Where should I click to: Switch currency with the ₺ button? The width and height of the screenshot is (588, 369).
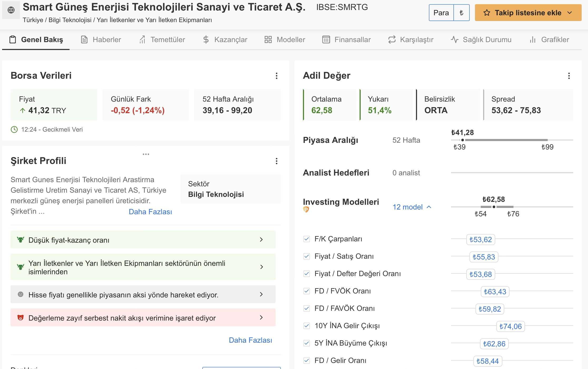pyautogui.click(x=462, y=13)
